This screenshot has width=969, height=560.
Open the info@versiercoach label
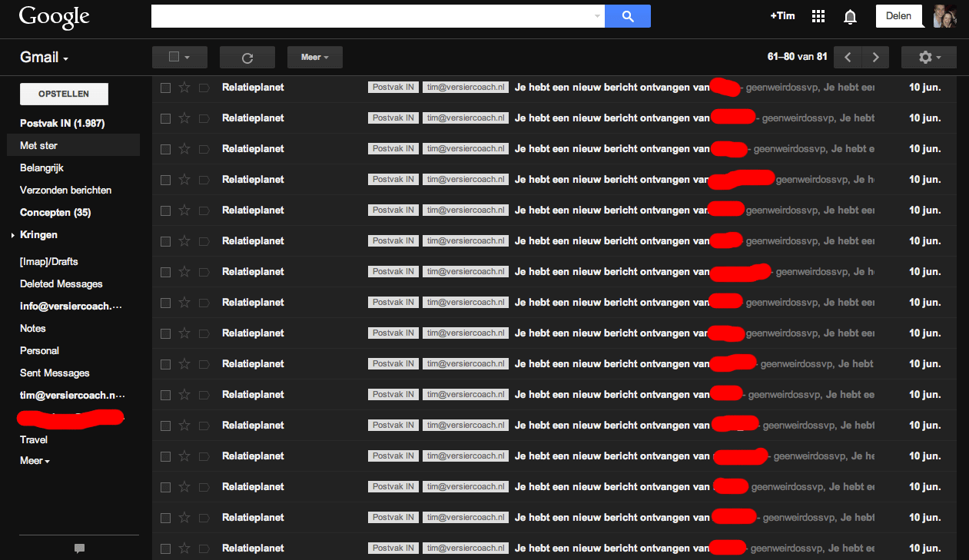pyautogui.click(x=71, y=306)
